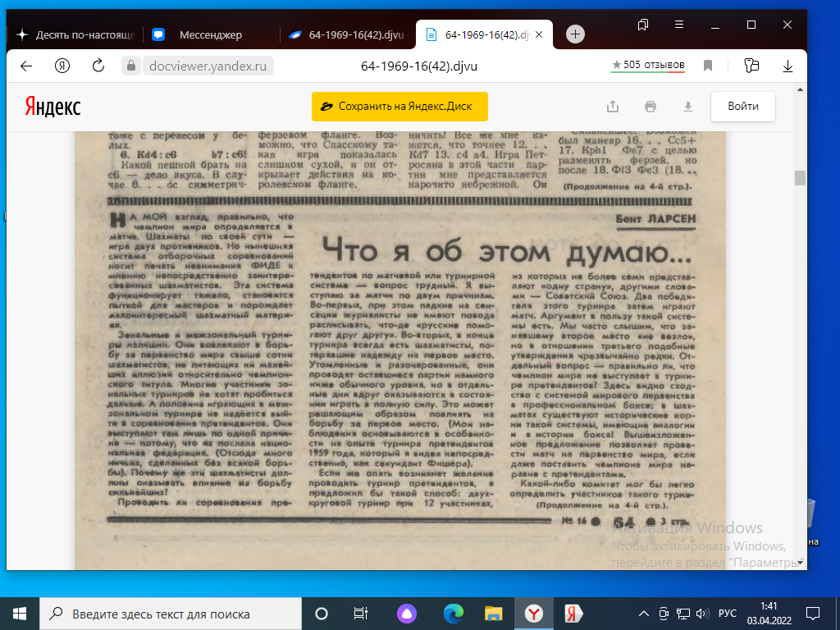
Task: Reload the page with the refresh icon
Action: (x=98, y=66)
